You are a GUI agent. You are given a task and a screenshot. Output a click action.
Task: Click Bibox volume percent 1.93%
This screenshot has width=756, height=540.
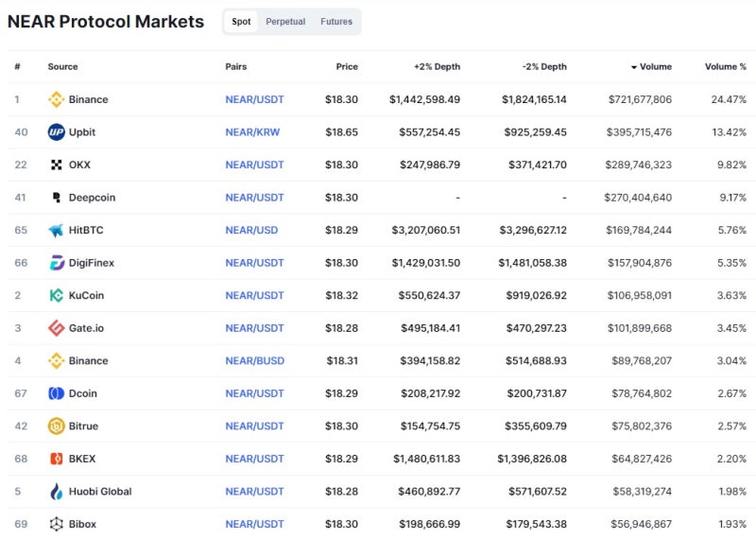[x=731, y=524]
